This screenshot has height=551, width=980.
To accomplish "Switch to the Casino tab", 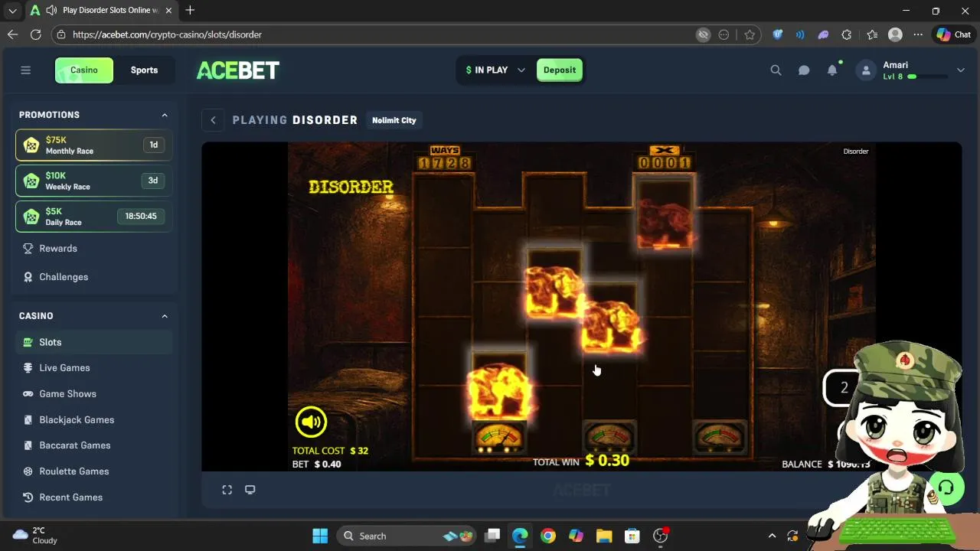I will click(84, 70).
